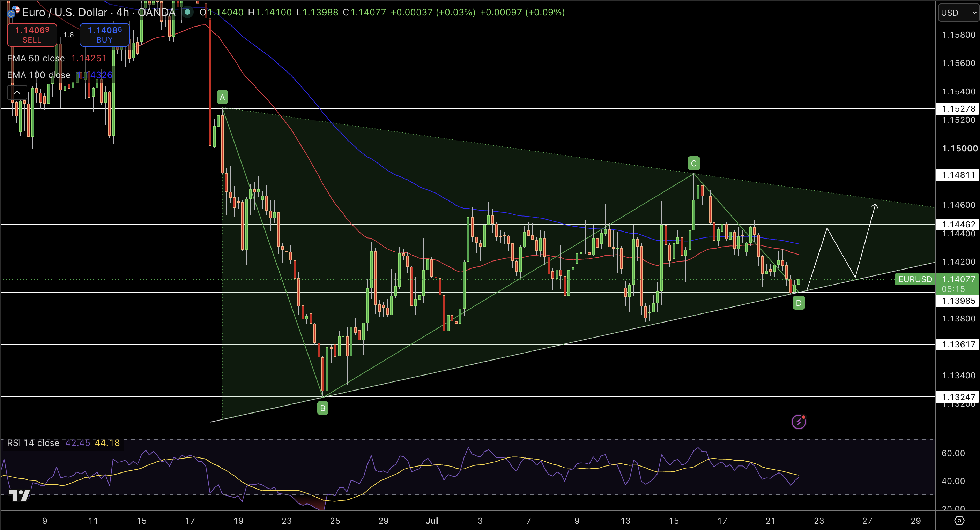Open chart settings gear icon

(x=959, y=521)
